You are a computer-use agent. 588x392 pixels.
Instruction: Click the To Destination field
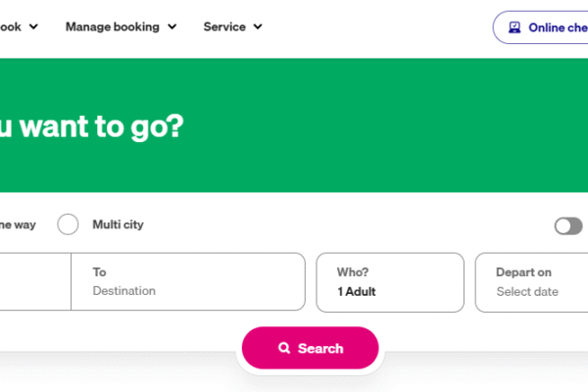(188, 282)
